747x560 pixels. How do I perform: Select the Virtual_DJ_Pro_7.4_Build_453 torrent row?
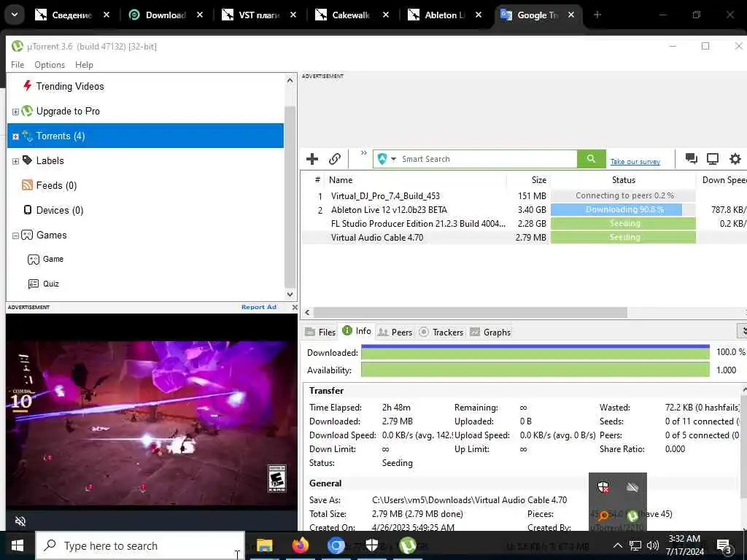(x=523, y=195)
